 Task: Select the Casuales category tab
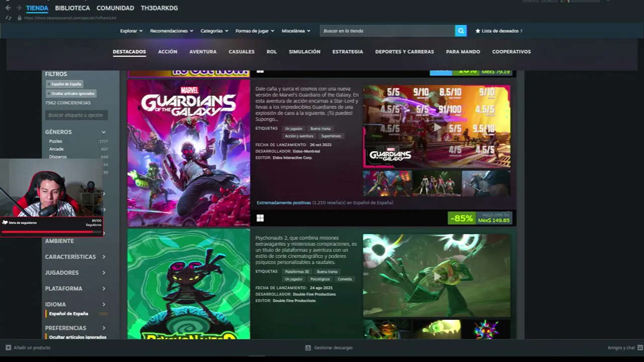242,52
